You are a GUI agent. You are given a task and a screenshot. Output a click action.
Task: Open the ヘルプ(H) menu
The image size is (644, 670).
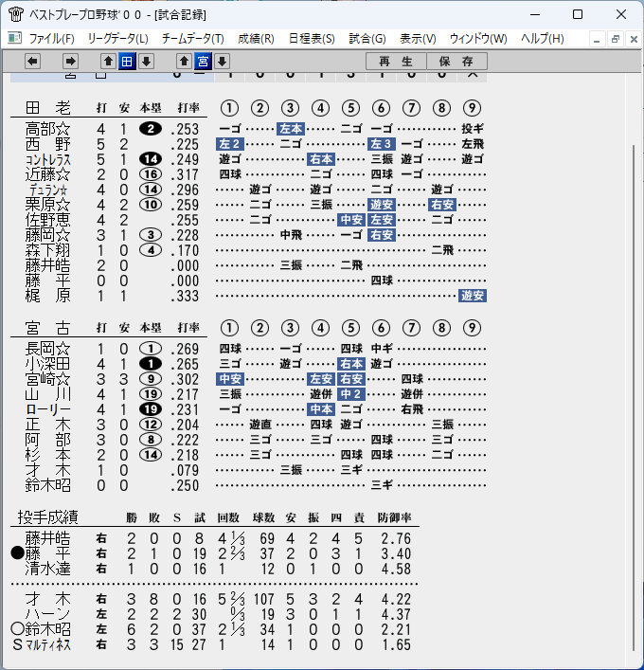pos(543,39)
